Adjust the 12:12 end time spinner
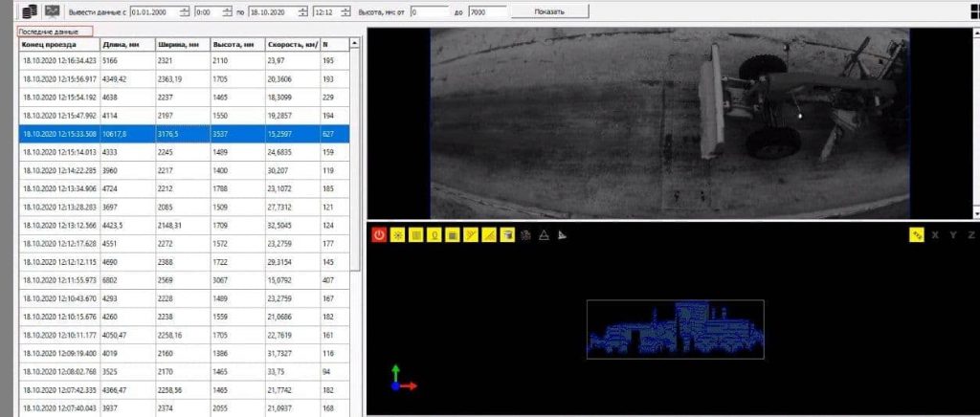The image size is (980, 417). [x=355, y=12]
